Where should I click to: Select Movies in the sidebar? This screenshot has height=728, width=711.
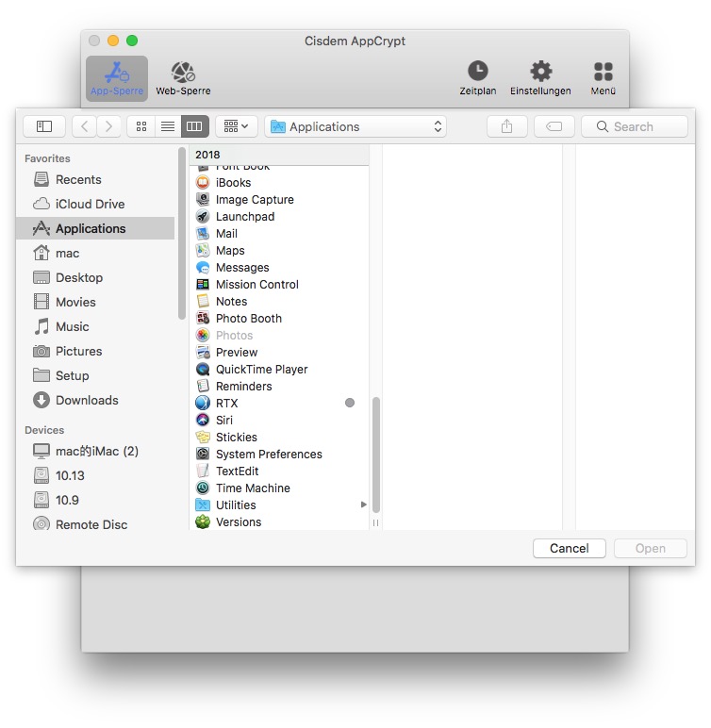pos(95,302)
